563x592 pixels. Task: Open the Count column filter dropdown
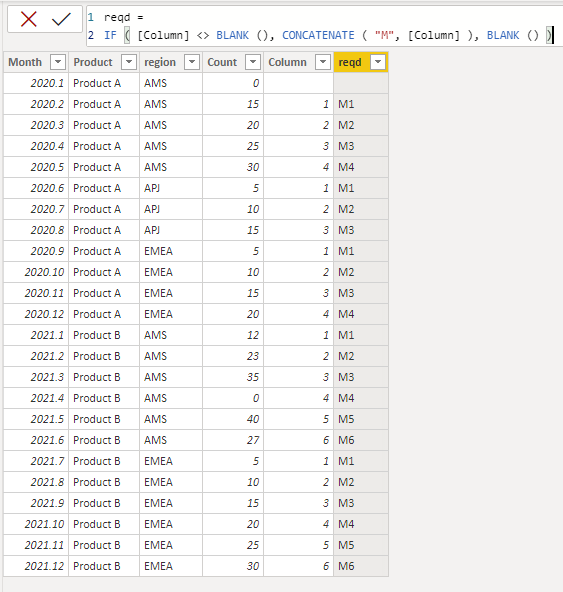(253, 62)
